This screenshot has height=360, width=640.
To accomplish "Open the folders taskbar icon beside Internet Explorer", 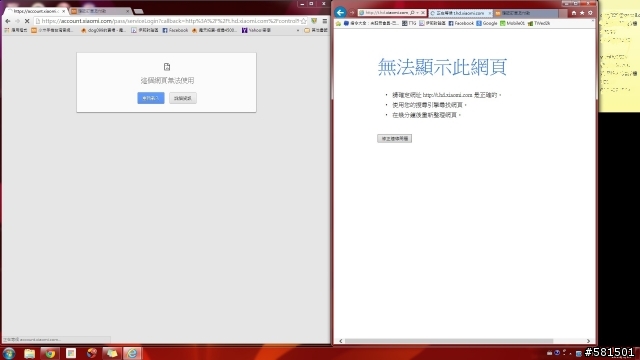I will 112,353.
